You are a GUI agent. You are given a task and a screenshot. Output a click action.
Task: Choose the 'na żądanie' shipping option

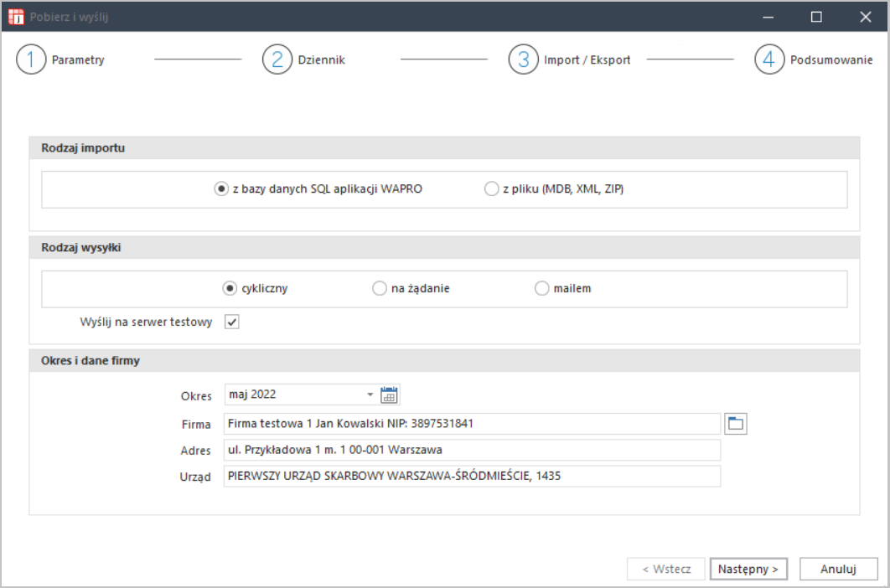380,289
